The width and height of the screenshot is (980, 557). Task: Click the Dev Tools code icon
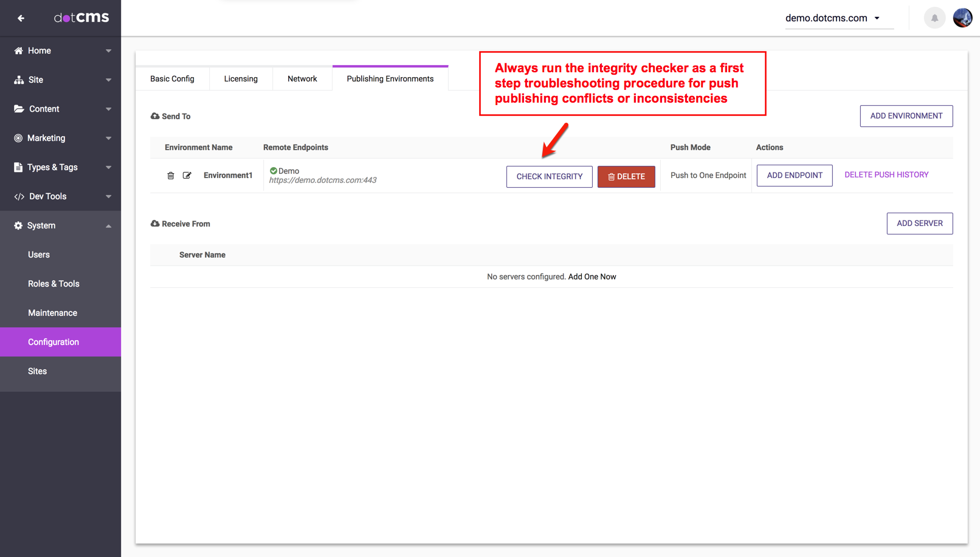point(19,196)
